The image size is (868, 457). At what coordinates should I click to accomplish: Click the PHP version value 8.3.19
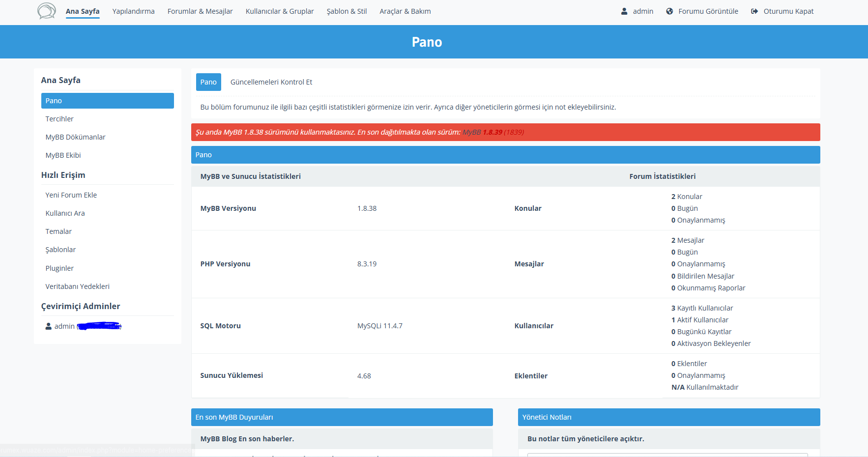(367, 264)
